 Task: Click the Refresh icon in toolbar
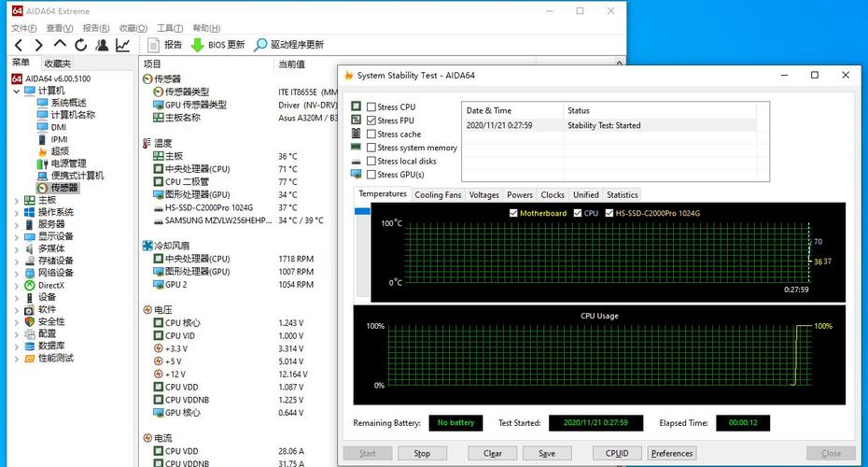pyautogui.click(x=81, y=45)
